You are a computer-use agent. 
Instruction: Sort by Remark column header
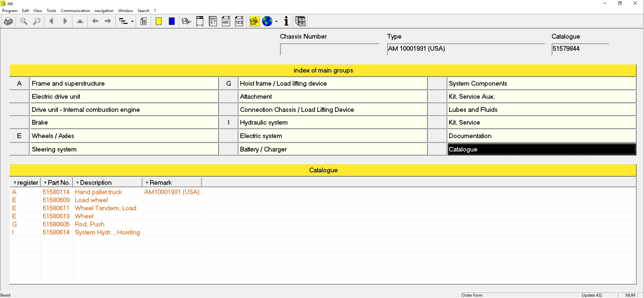[x=172, y=182]
